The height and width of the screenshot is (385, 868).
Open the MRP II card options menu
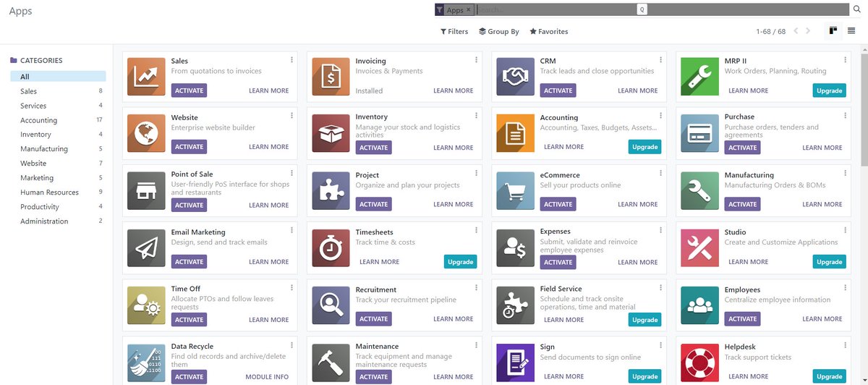click(x=846, y=60)
